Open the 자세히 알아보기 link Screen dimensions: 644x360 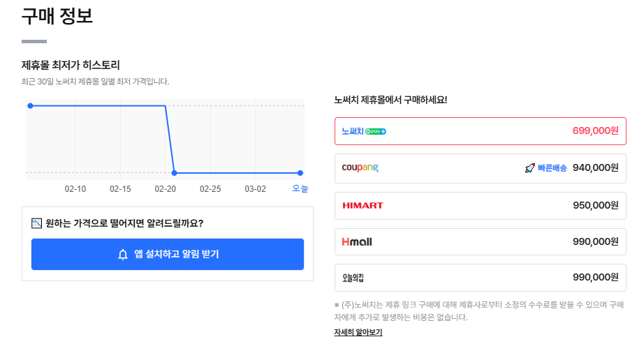click(358, 332)
